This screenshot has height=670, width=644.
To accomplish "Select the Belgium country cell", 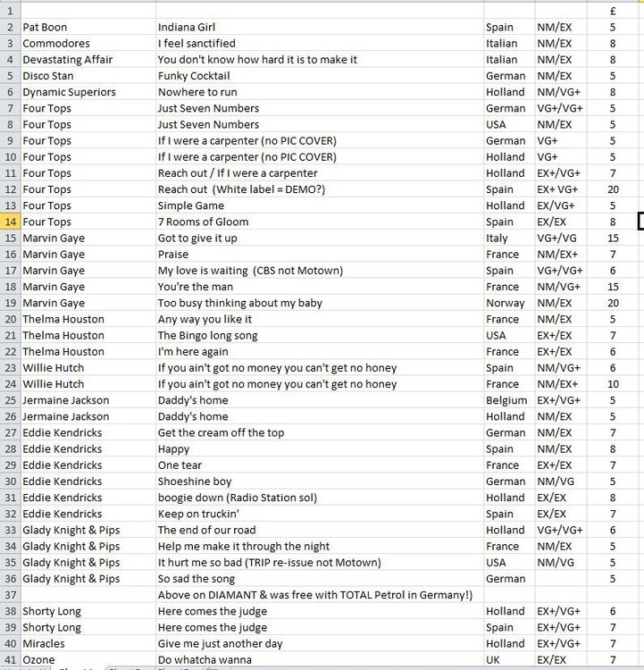I will [x=509, y=400].
